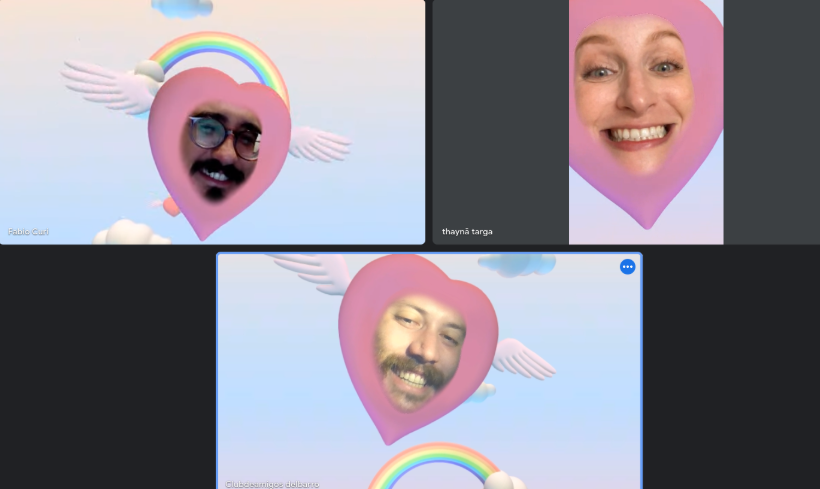Click the right angel wing in top-left tile

point(318,145)
